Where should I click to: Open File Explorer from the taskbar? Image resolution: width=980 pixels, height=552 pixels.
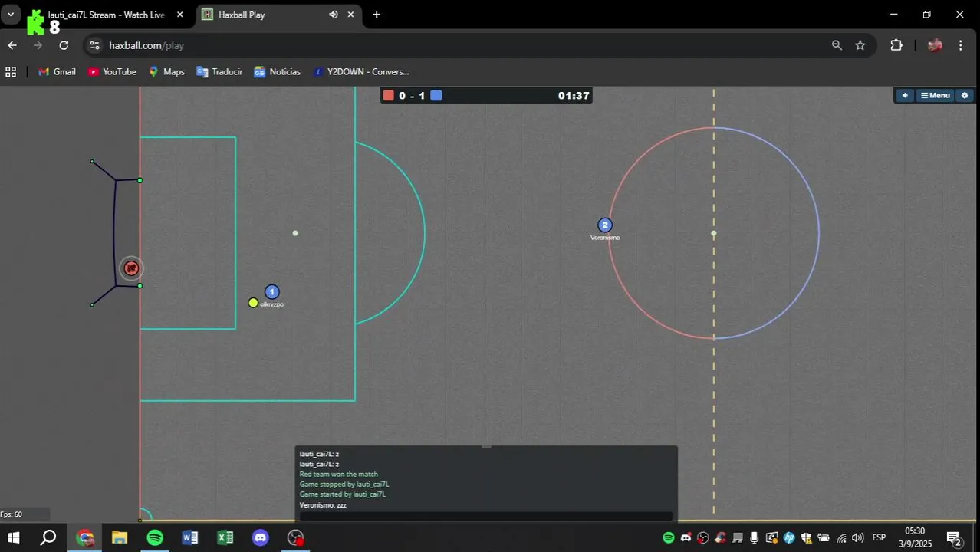[x=120, y=537]
